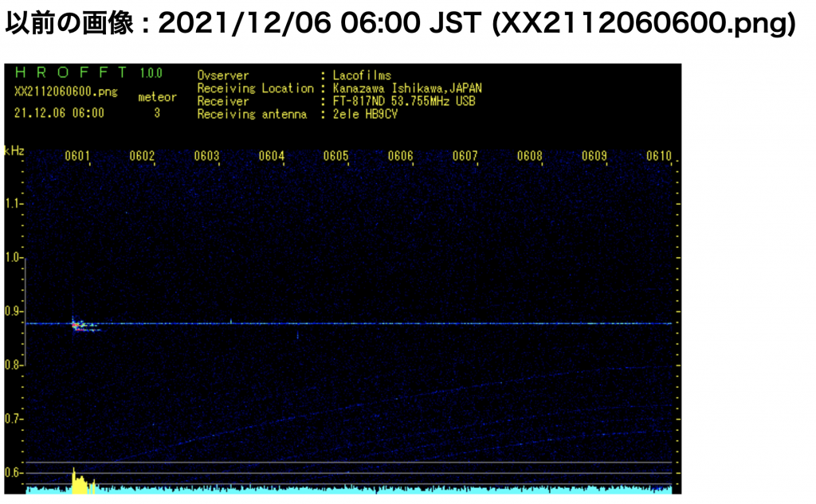Click the heading '以前の画像 : 2021/12/06 06:00 JST'
This screenshot has height=504, width=816.
[243, 23]
